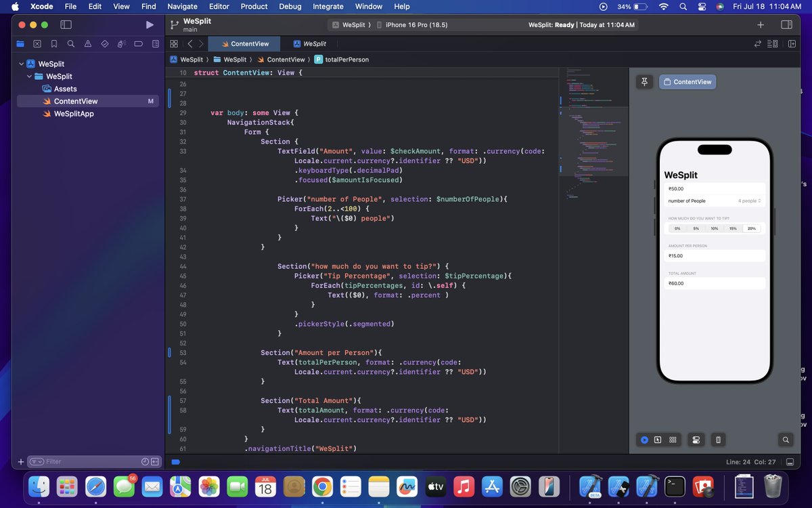812x508 pixels.
Task: Pin the preview canvas
Action: 645,82
